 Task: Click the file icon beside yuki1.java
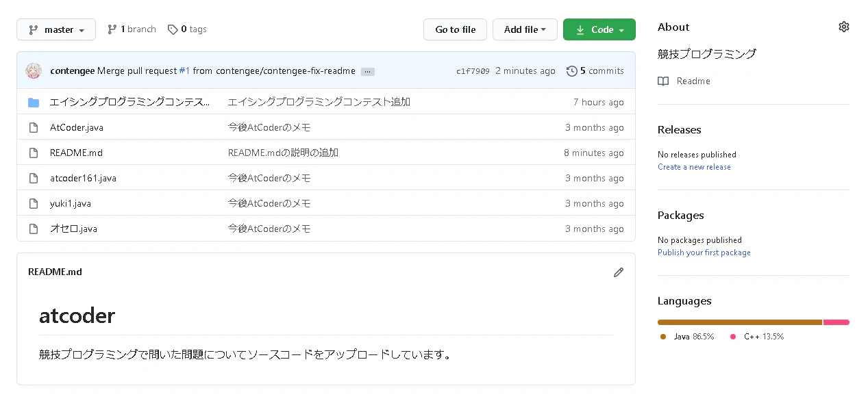pyautogui.click(x=34, y=203)
